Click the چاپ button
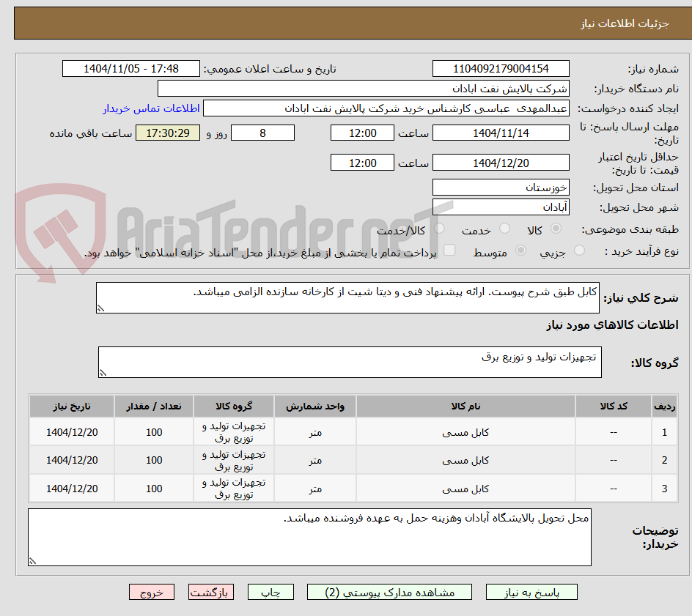Screen dimensions: 692x616 (270, 592)
